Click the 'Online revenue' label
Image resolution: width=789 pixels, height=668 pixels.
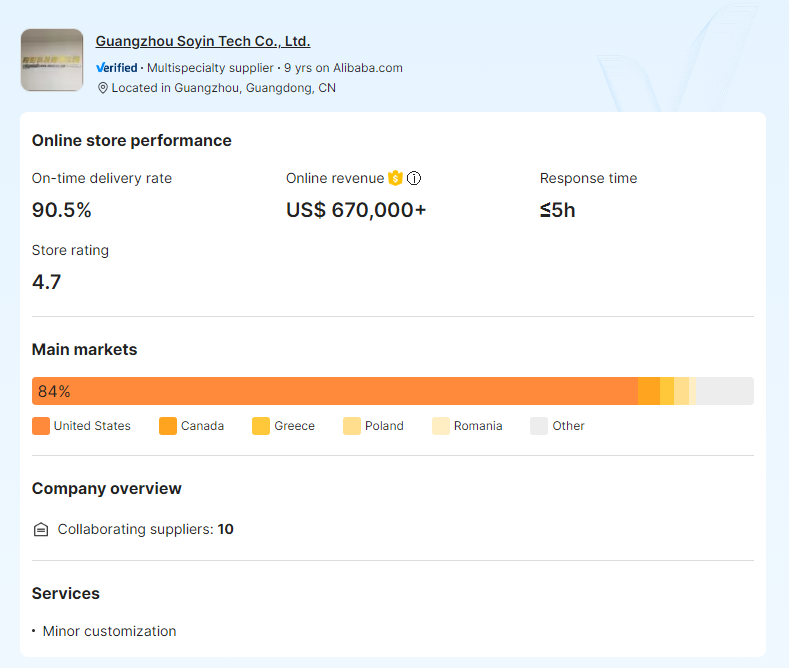pyautogui.click(x=335, y=179)
